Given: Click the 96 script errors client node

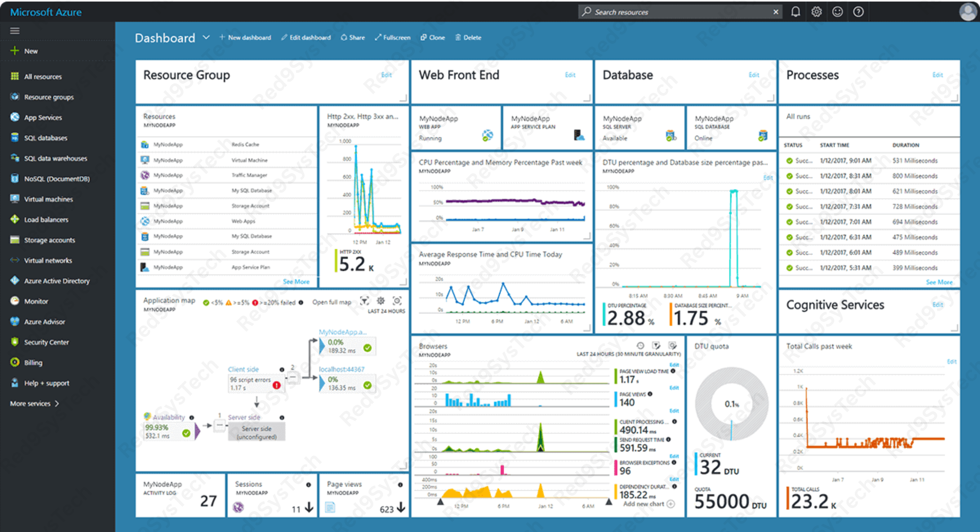Looking at the screenshot, I should [x=256, y=383].
